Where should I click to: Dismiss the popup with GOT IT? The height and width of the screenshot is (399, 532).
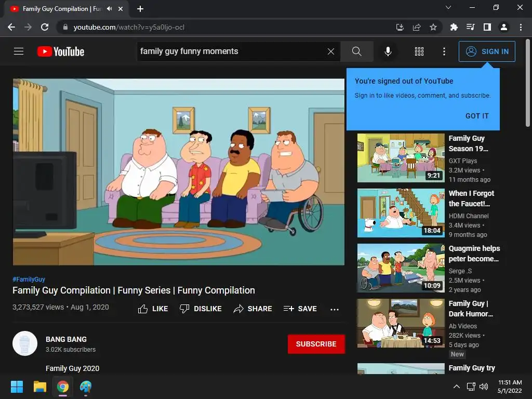click(x=477, y=116)
